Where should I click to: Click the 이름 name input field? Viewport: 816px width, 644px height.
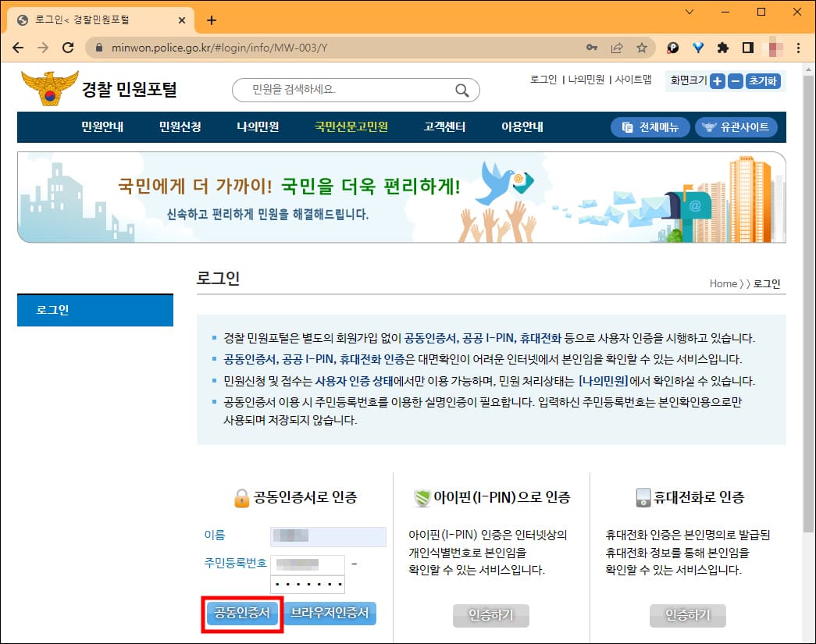pyautogui.click(x=328, y=536)
